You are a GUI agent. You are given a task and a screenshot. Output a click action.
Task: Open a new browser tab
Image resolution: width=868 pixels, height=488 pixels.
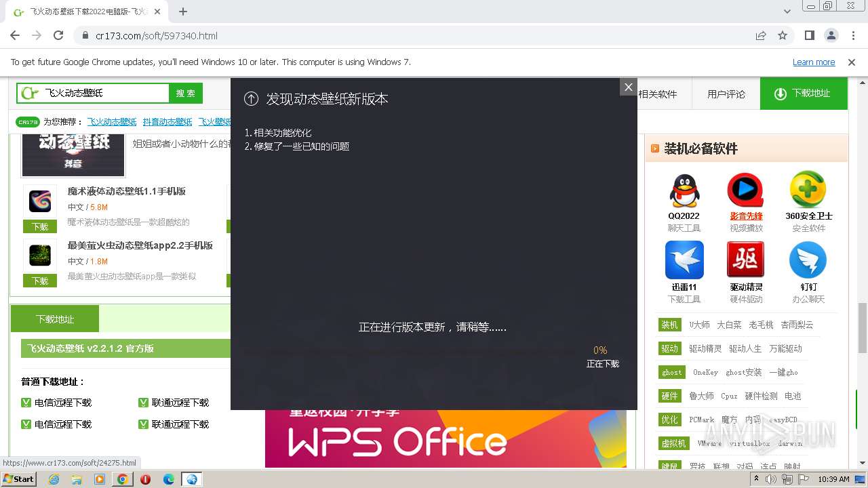point(182,12)
